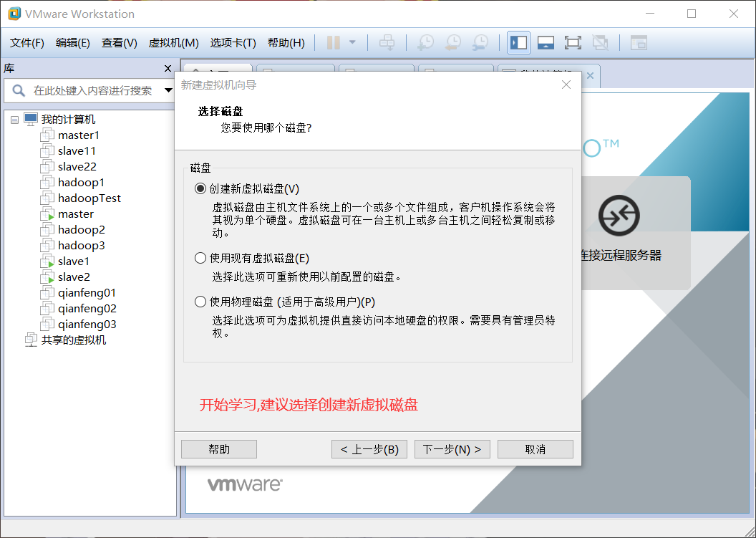
Task: Select 共享的虚拟机 in the library tree
Action: click(x=73, y=340)
